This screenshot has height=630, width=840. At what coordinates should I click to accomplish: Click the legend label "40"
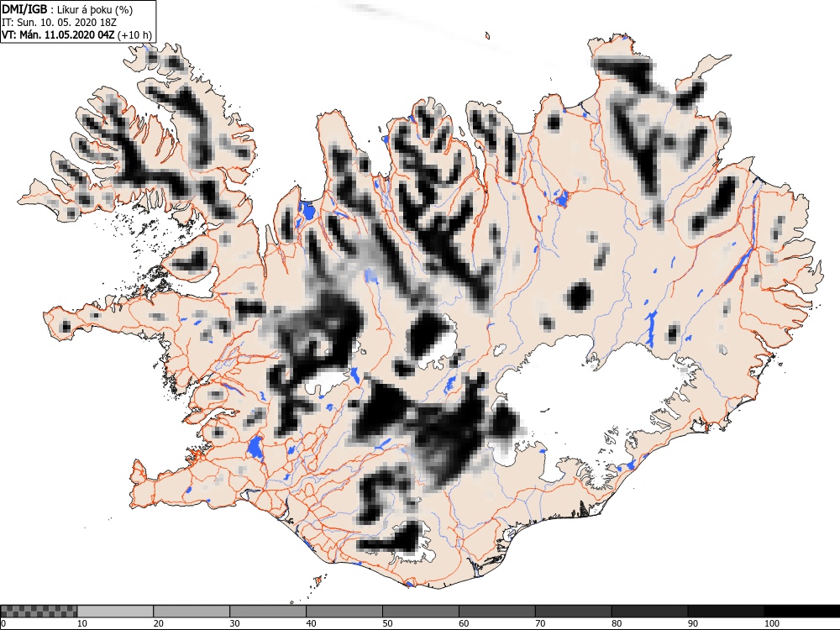click(x=312, y=623)
